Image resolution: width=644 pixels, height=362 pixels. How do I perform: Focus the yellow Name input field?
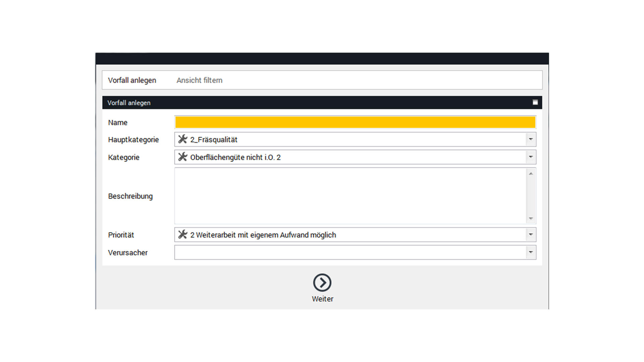tap(355, 122)
